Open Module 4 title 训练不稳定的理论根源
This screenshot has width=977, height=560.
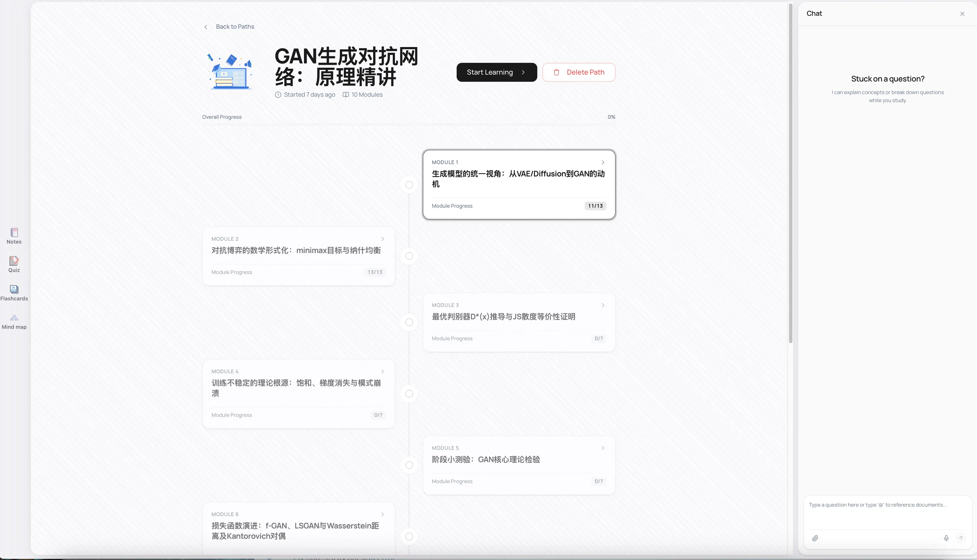point(296,388)
